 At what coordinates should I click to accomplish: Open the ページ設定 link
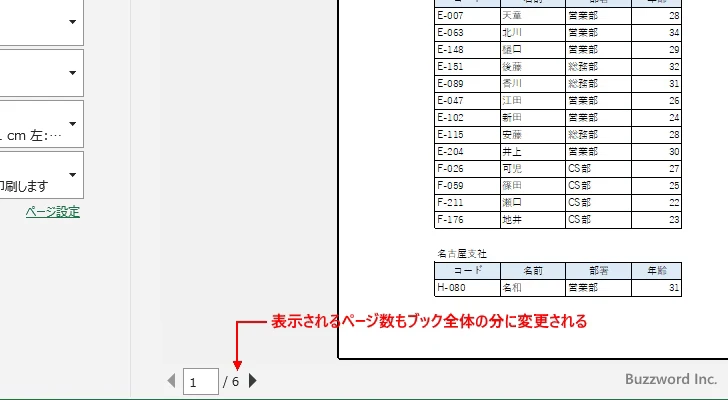53,212
